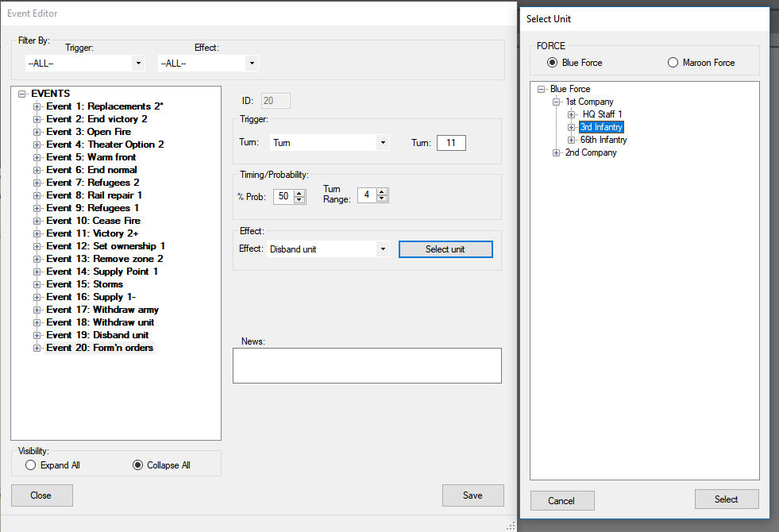The image size is (779, 532).
Task: Click the Turn number input field
Action: coord(451,143)
